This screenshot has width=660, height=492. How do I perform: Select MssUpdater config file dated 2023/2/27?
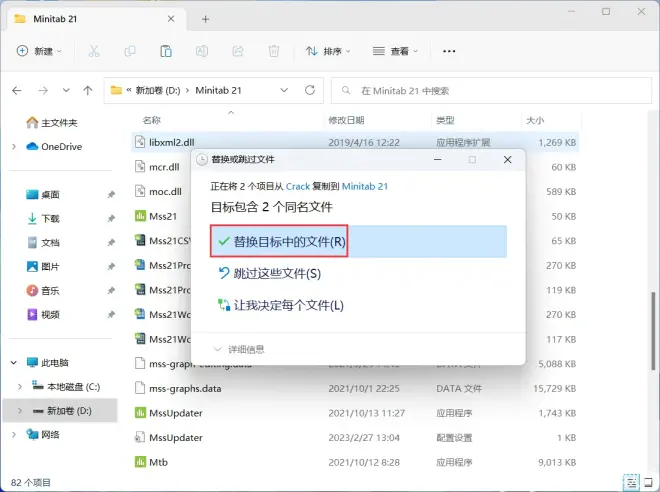click(355, 437)
